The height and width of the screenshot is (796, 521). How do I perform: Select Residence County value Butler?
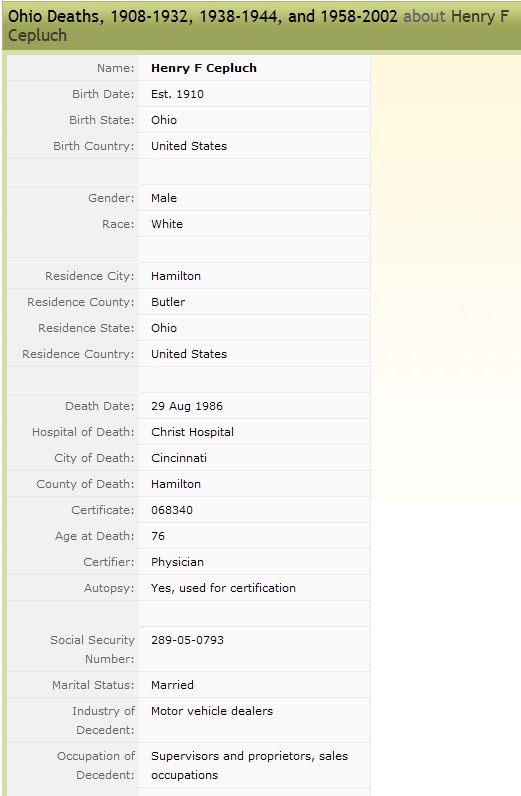click(168, 302)
